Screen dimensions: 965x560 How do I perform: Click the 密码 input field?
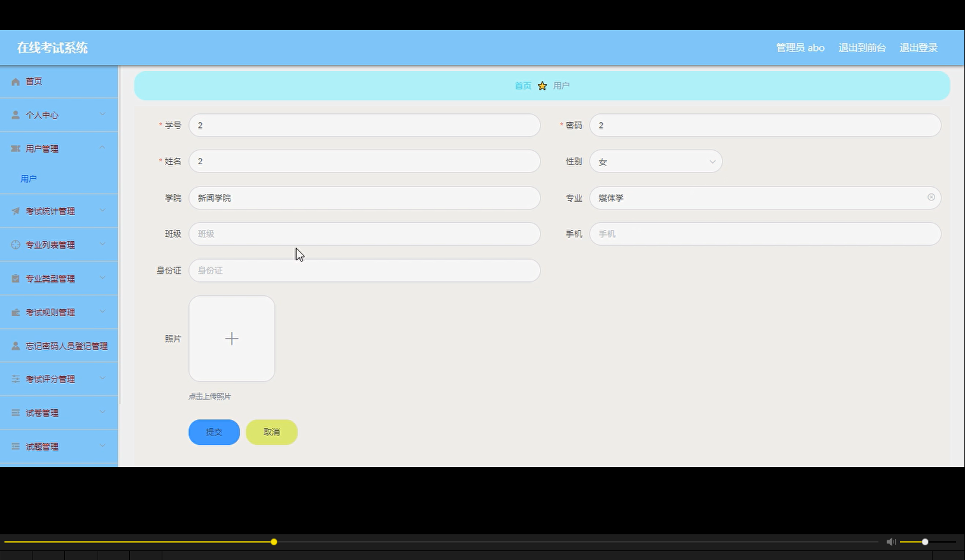coord(765,125)
